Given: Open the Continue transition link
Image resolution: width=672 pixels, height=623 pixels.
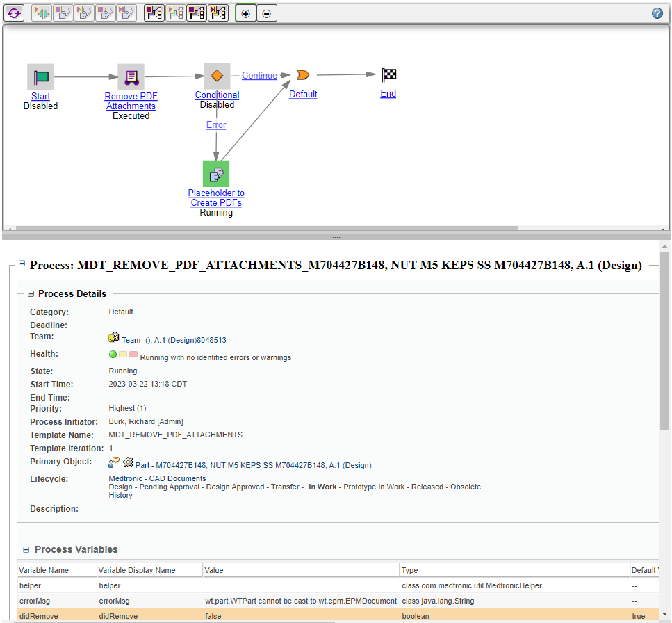Looking at the screenshot, I should (x=259, y=75).
